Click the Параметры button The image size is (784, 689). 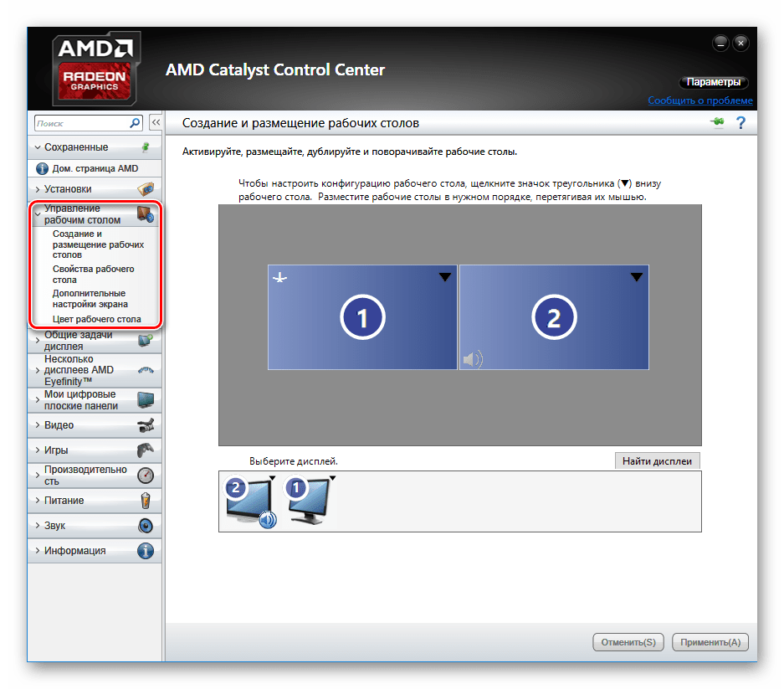[714, 82]
